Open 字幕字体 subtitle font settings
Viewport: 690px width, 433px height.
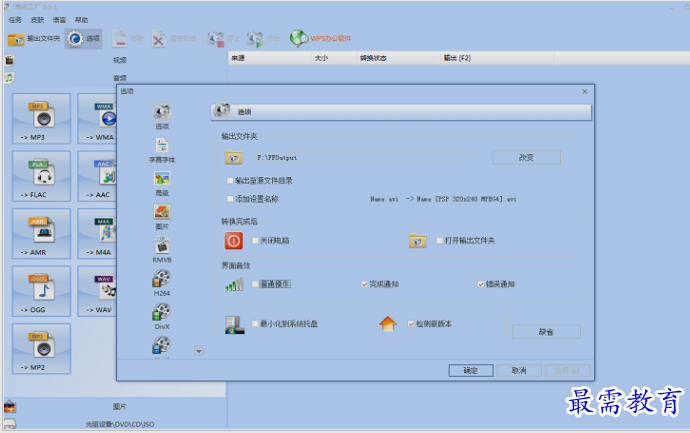coord(162,150)
